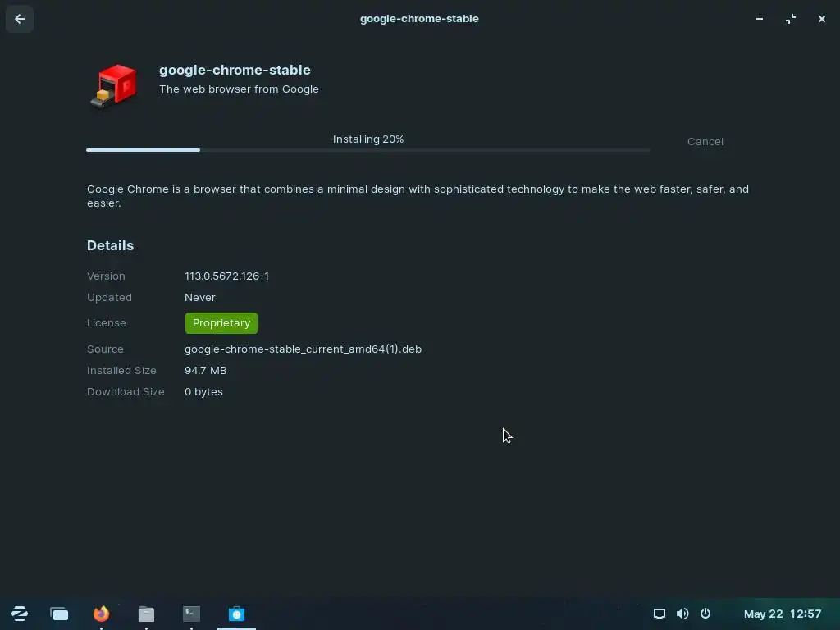
Task: Click the License label
Action: [106, 323]
